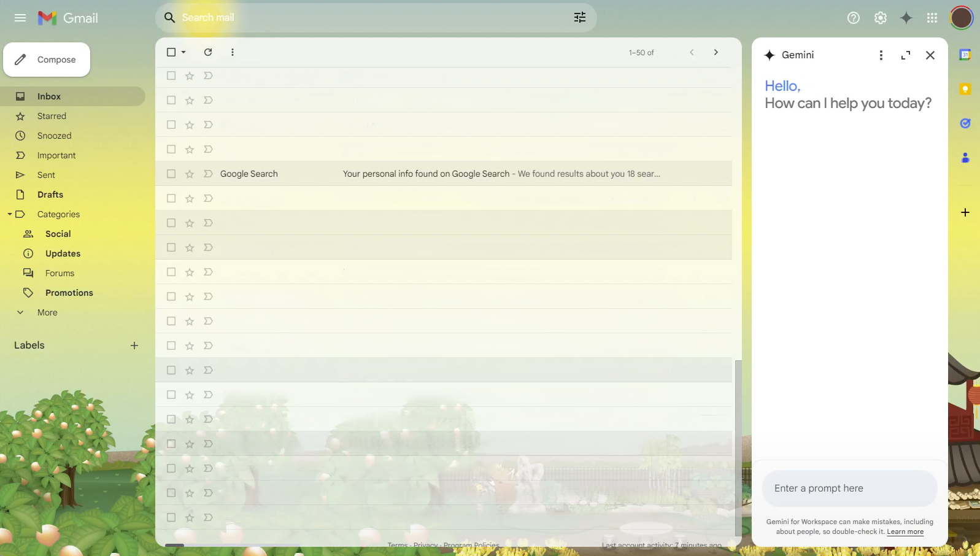Toggle importance marker on first email row
This screenshot has width=980, height=556.
208,75
